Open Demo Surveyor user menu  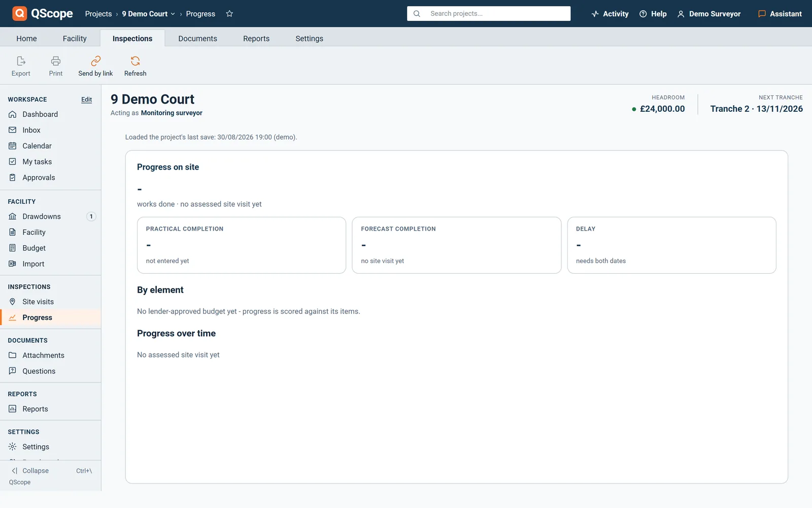[x=709, y=14]
